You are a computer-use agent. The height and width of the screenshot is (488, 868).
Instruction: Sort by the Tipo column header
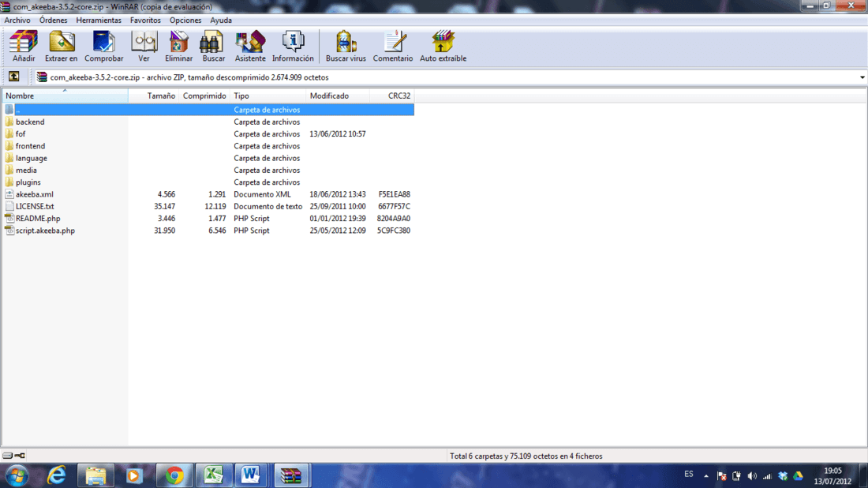(x=268, y=96)
